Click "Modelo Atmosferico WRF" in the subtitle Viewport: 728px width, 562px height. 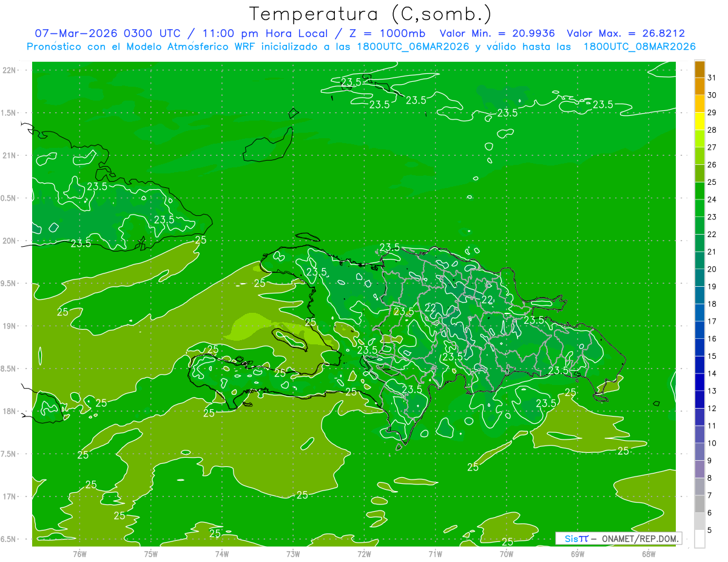pos(190,47)
